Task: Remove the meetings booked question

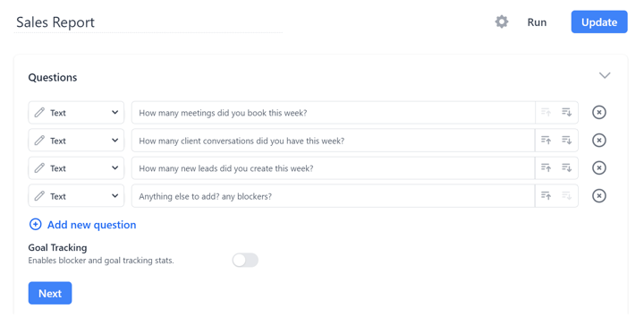Action: tap(598, 112)
